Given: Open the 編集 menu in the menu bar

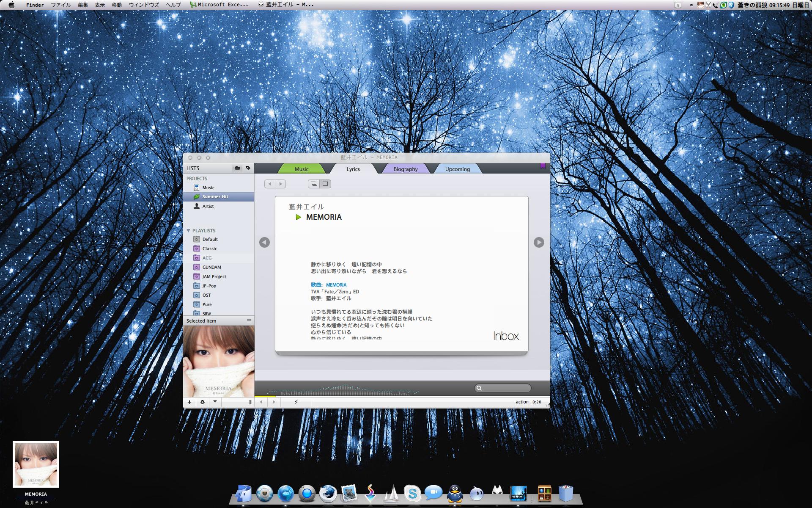Looking at the screenshot, I should pyautogui.click(x=83, y=5).
